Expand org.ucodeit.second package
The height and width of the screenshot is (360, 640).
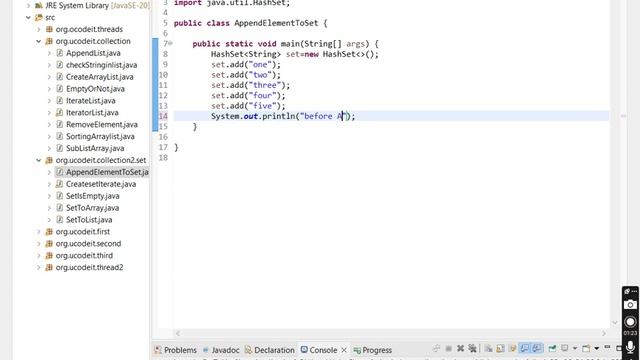[39, 243]
